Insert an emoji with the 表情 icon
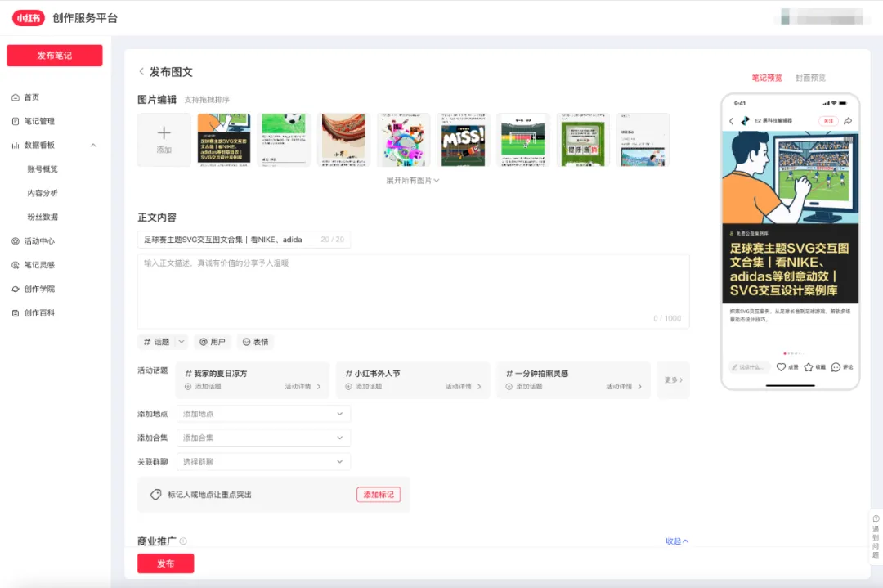The image size is (883, 588). click(256, 341)
